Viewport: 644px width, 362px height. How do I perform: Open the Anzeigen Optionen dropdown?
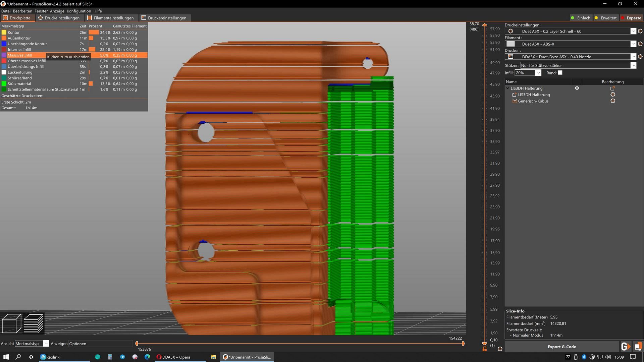(101, 344)
